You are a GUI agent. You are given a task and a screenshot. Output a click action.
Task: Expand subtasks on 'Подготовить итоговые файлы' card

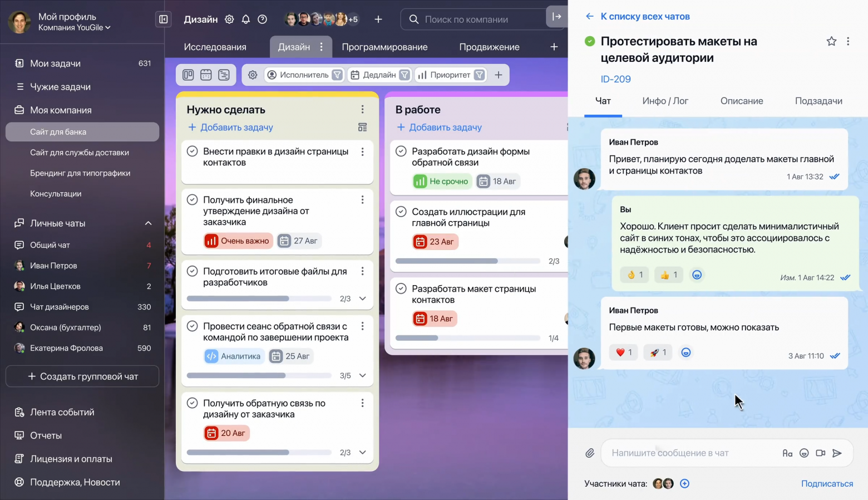click(x=362, y=298)
